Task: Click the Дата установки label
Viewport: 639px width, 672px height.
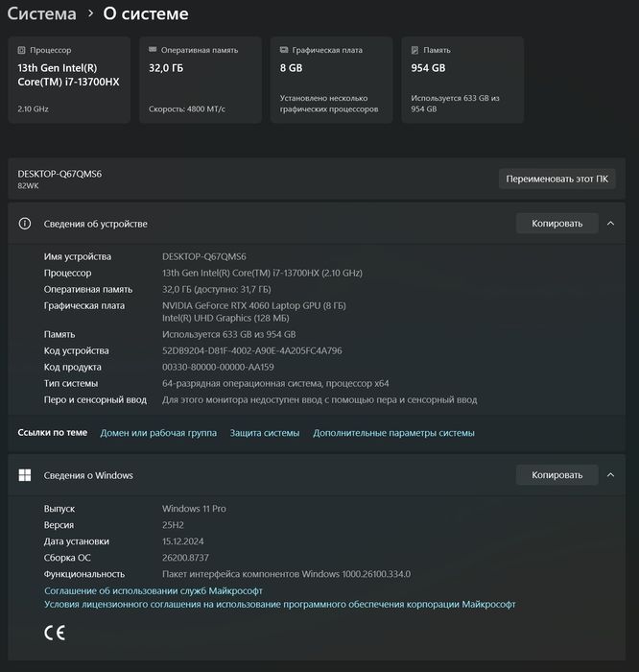Action: [x=76, y=541]
